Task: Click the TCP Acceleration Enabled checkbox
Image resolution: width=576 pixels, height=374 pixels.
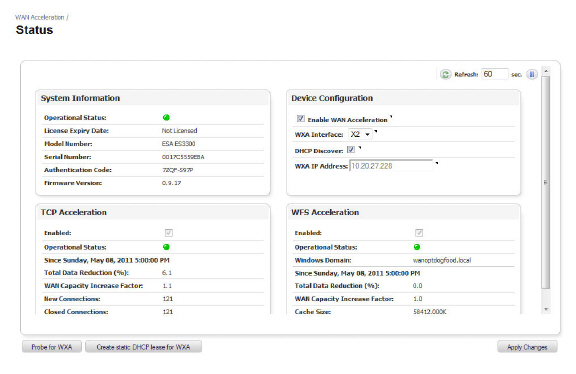Action: coord(169,233)
